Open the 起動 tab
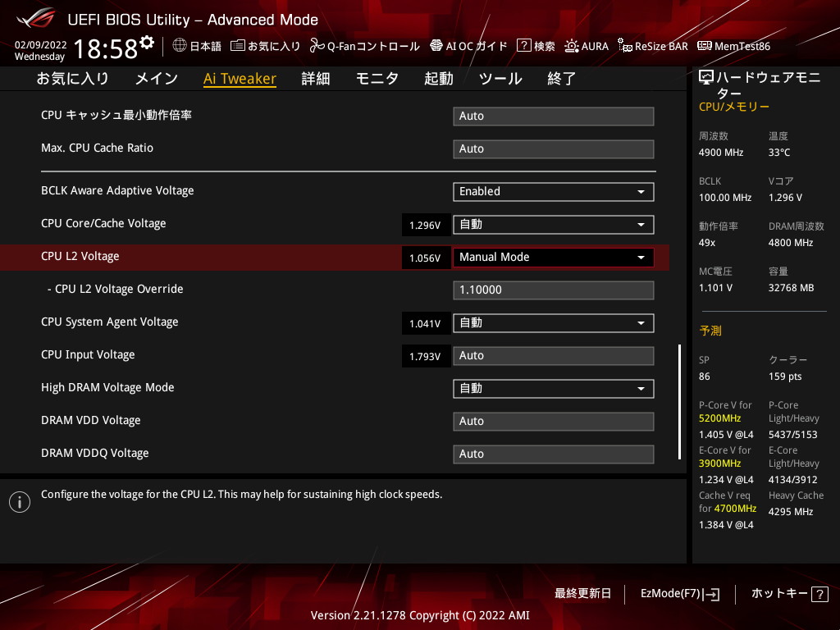 click(x=439, y=79)
